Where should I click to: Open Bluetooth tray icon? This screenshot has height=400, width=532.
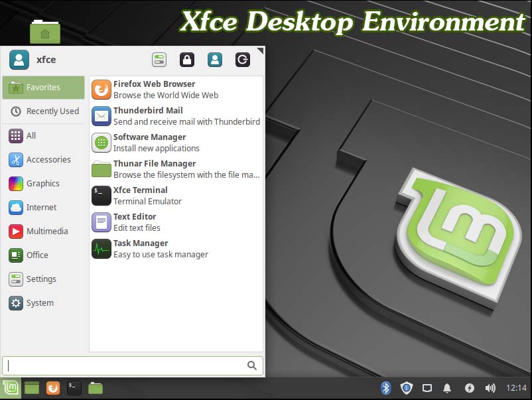386,388
